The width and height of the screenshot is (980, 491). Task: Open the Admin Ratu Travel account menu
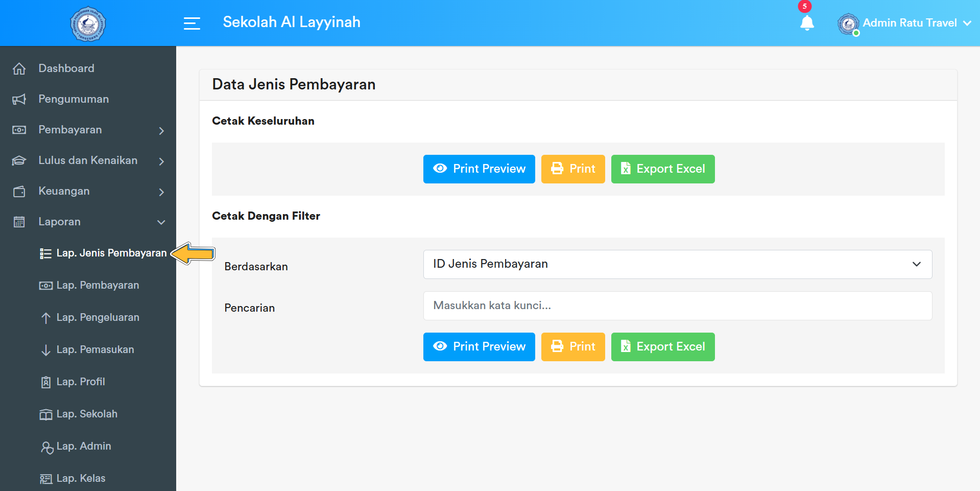pos(909,23)
